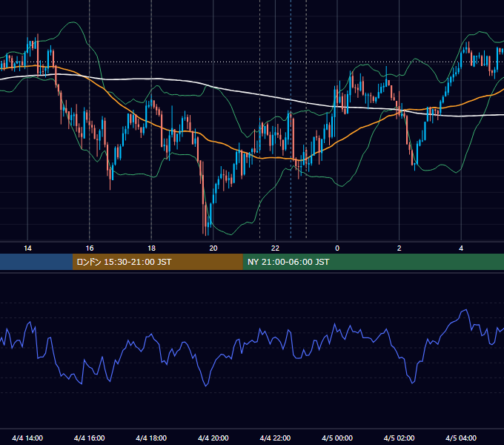Click the 4/5 02:00 label on indicator axis
504x445 pixels.
(399, 438)
